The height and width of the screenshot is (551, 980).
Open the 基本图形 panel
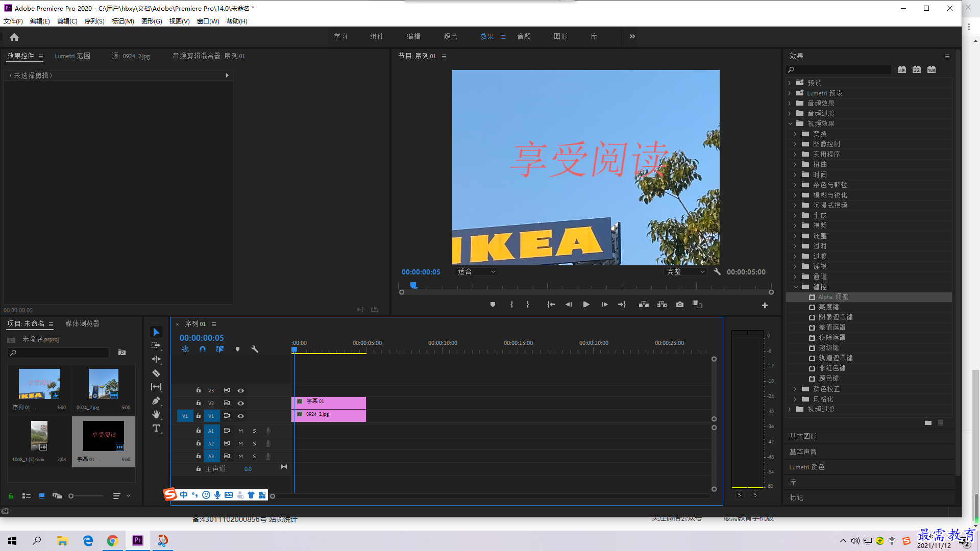803,436
